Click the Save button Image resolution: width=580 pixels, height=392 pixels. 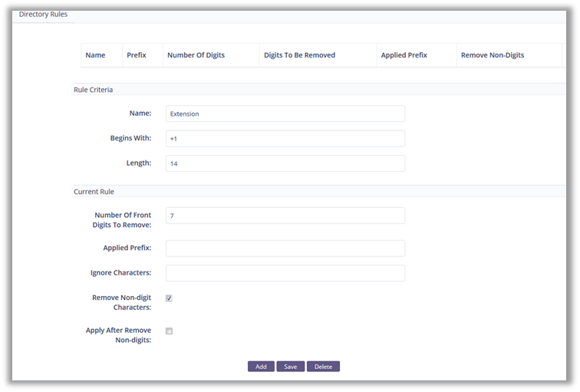[290, 367]
